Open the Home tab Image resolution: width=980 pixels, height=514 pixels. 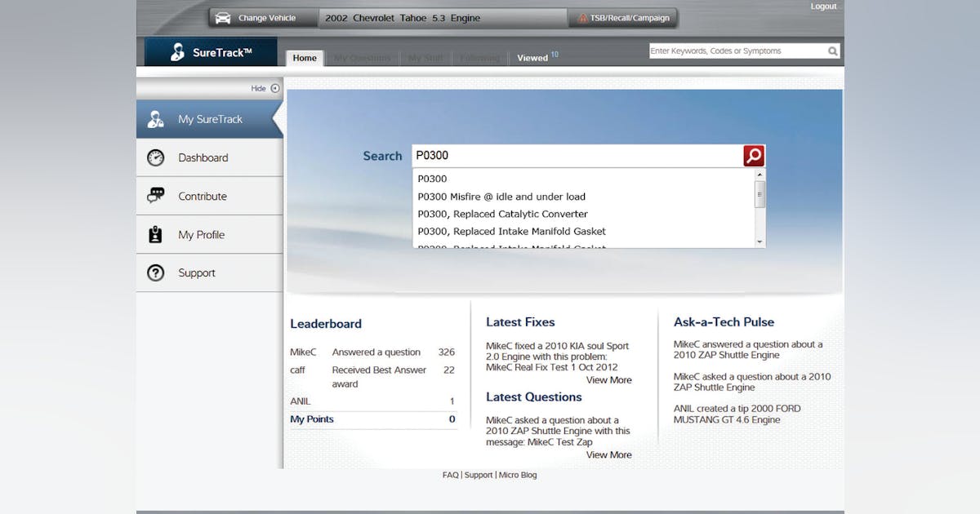coord(305,58)
